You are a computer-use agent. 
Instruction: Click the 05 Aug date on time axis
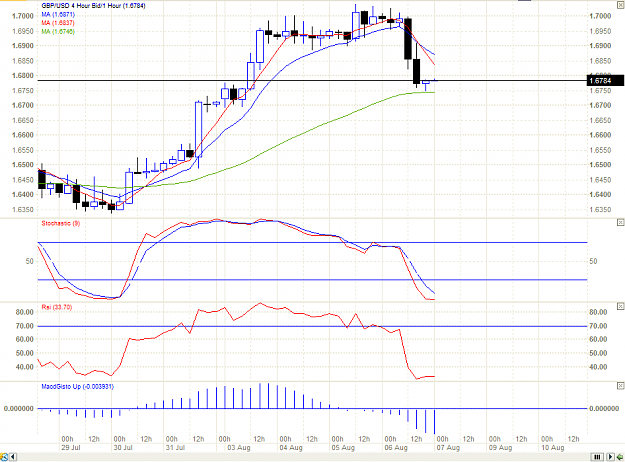point(343,448)
